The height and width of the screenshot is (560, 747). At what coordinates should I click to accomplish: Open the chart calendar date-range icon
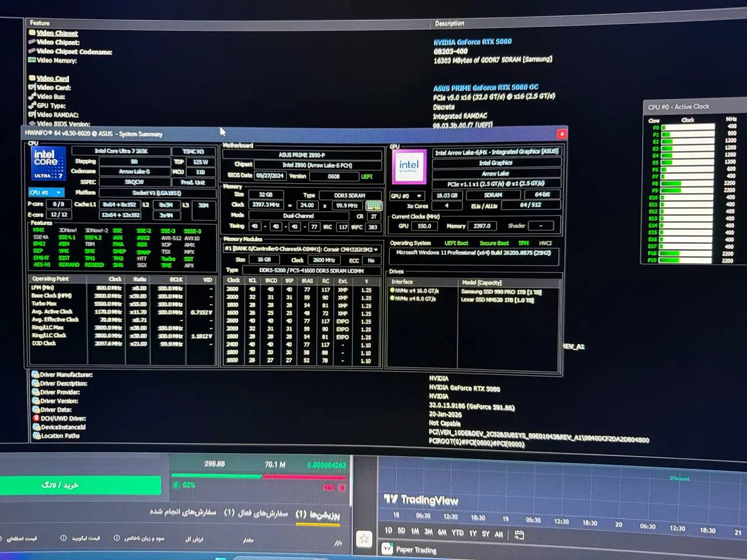point(519,534)
